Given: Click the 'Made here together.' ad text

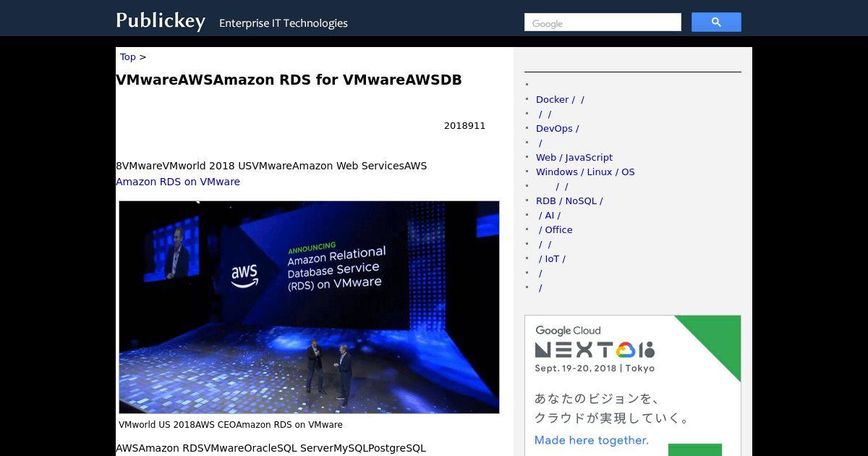Looking at the screenshot, I should 592,440.
